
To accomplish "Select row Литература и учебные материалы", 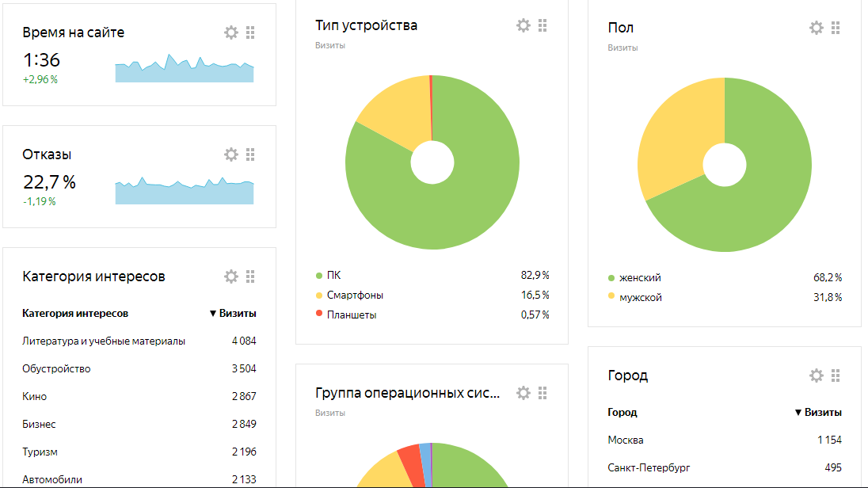I will (x=139, y=341).
